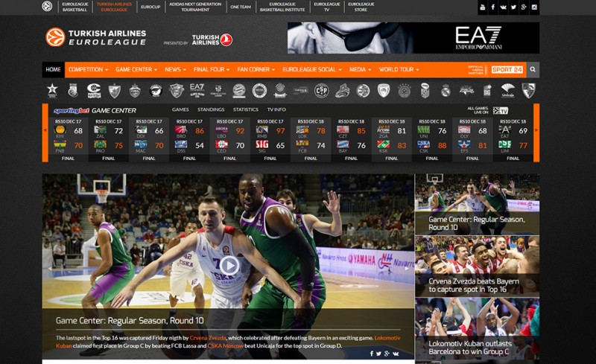
Task: Open the Bayern Munich round team logo
Action: point(238,91)
